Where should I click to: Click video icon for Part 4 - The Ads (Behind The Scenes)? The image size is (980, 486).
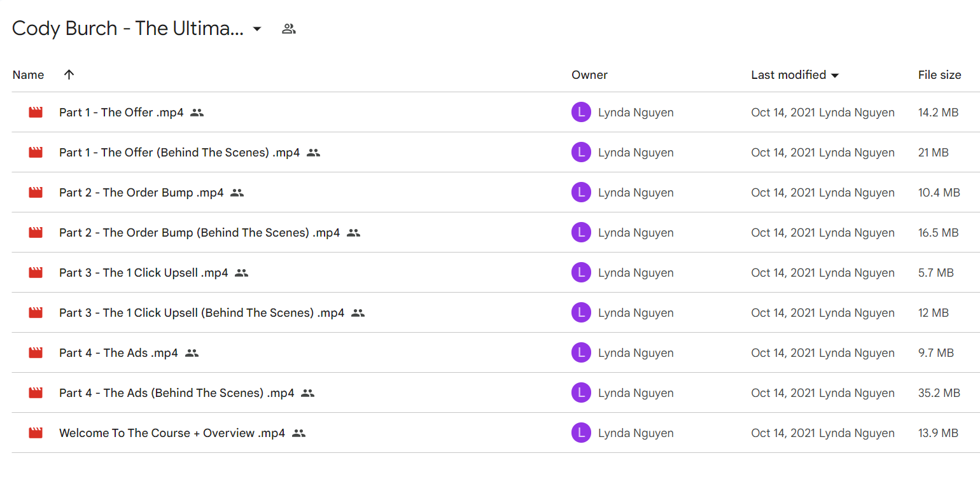click(x=36, y=393)
